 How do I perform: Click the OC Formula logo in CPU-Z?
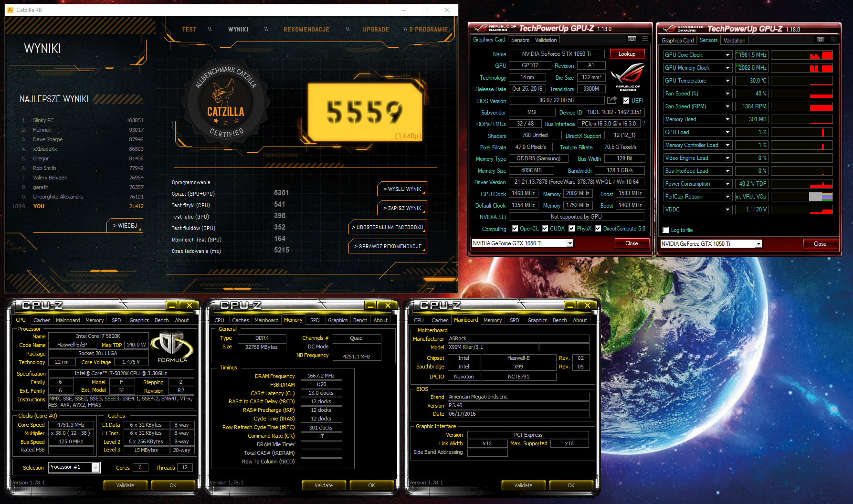(x=172, y=347)
